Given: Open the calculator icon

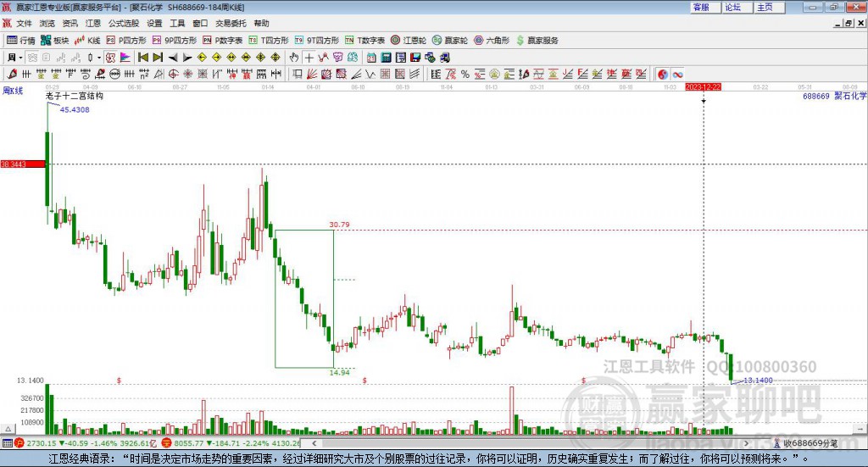Looking at the screenshot, I should [387, 58].
